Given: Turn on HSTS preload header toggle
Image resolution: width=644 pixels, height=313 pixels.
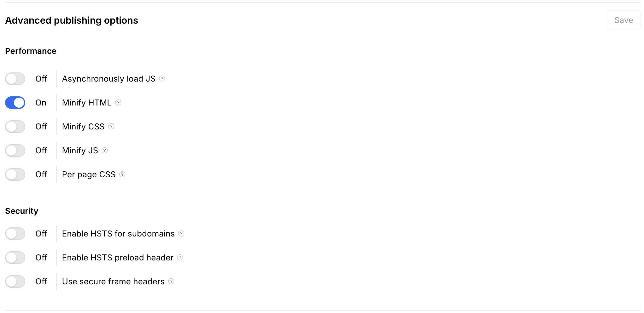Looking at the screenshot, I should 15,258.
